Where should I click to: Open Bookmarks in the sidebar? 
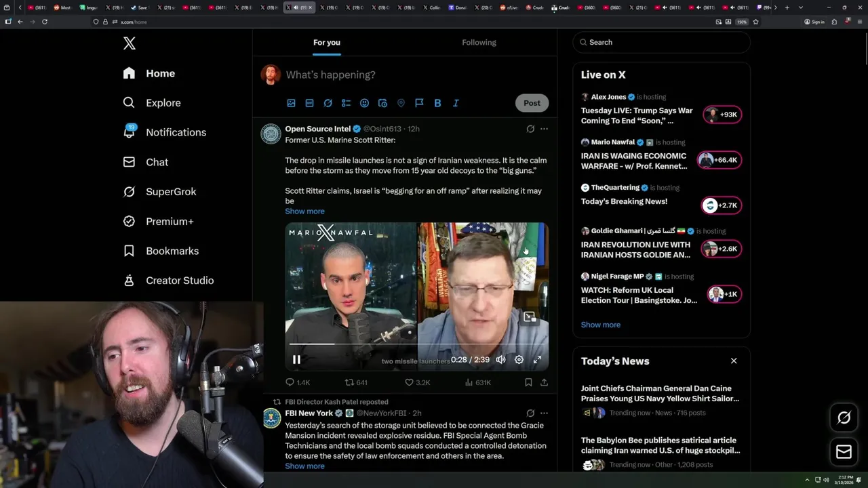161,251
